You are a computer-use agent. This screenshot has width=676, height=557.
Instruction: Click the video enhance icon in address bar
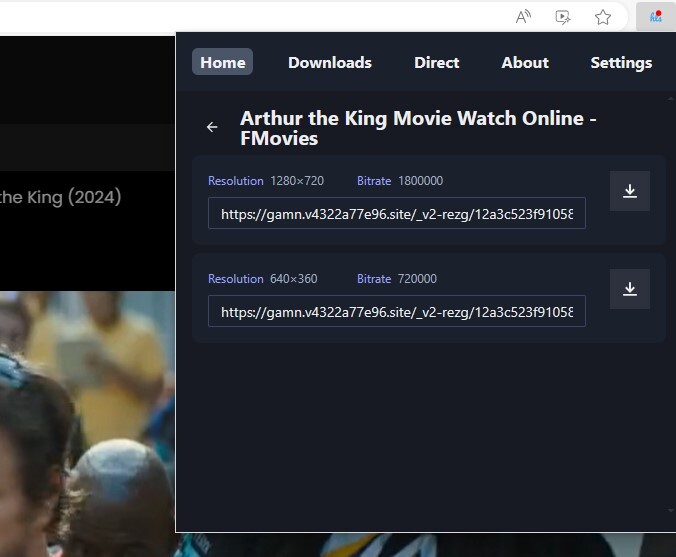[x=563, y=17]
